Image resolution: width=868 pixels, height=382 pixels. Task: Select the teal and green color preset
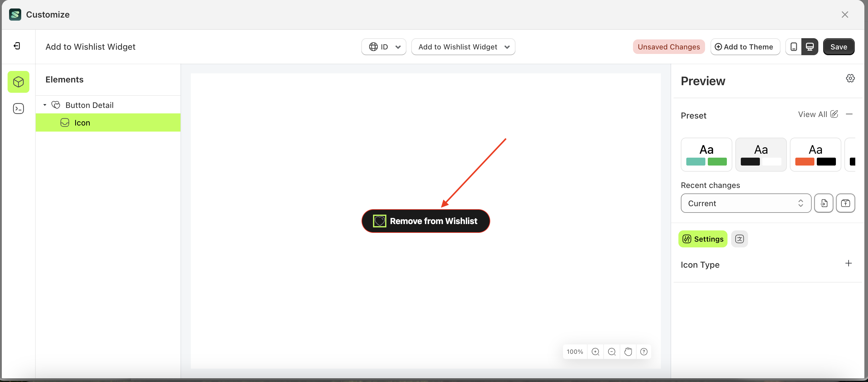(706, 154)
